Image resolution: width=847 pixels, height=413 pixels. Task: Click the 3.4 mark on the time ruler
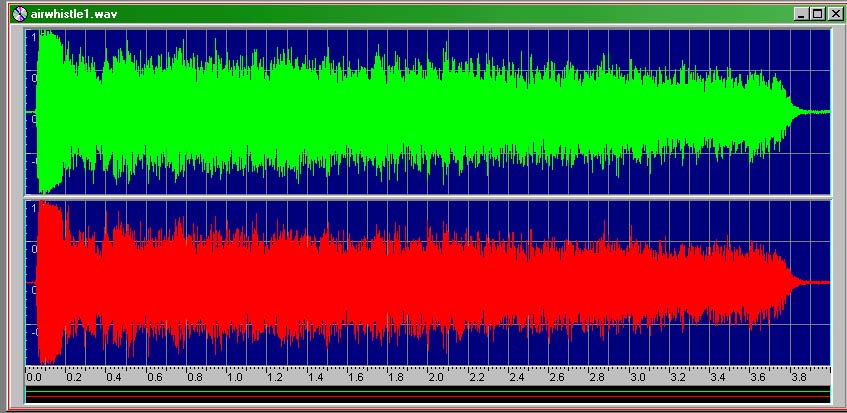718,377
